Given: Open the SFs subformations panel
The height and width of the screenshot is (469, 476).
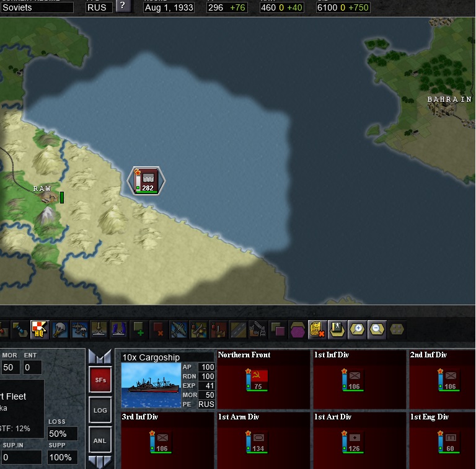Looking at the screenshot, I should point(100,380).
